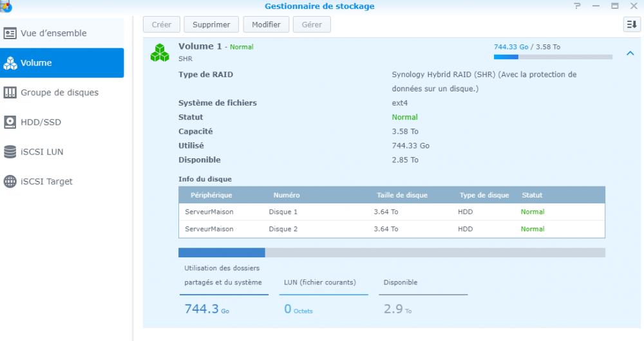This screenshot has width=644, height=341.
Task: Click the HDD/SSD drive icon
Action: coord(10,122)
